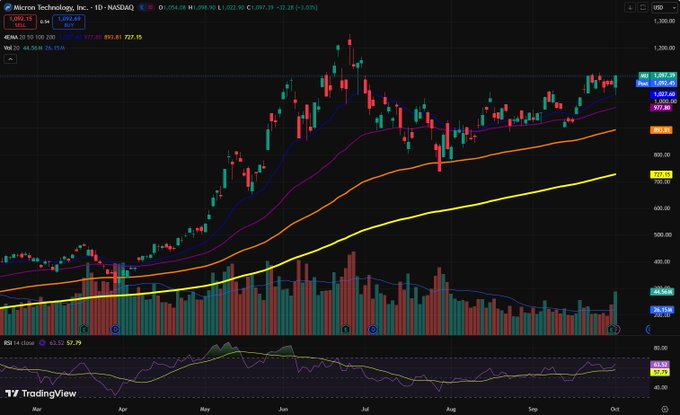Click the 800.00 price axis label
This screenshot has height=415, width=680.
662,155
